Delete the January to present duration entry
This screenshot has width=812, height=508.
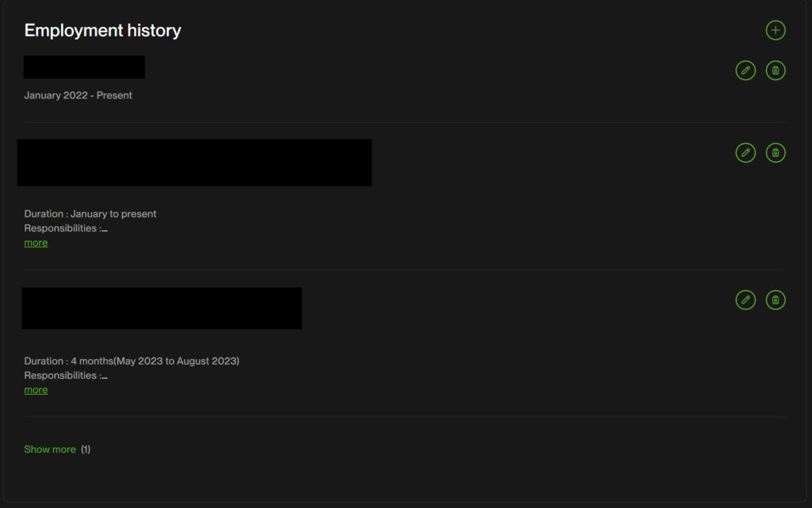point(776,152)
